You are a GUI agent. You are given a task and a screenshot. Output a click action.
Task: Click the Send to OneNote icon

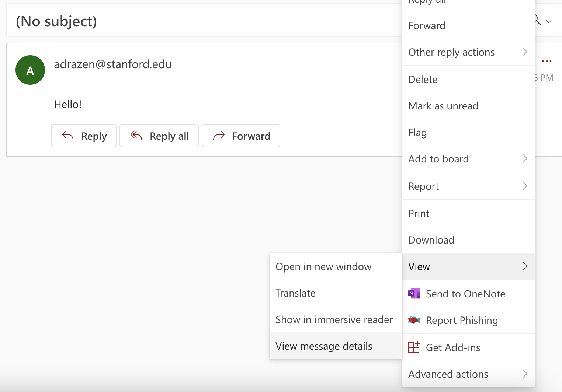tap(414, 293)
